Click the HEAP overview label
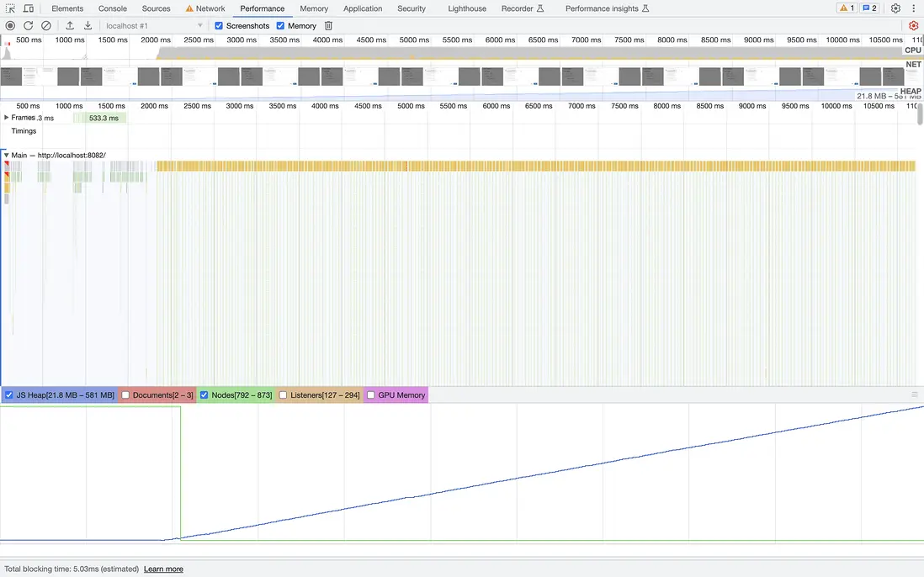 [x=911, y=91]
